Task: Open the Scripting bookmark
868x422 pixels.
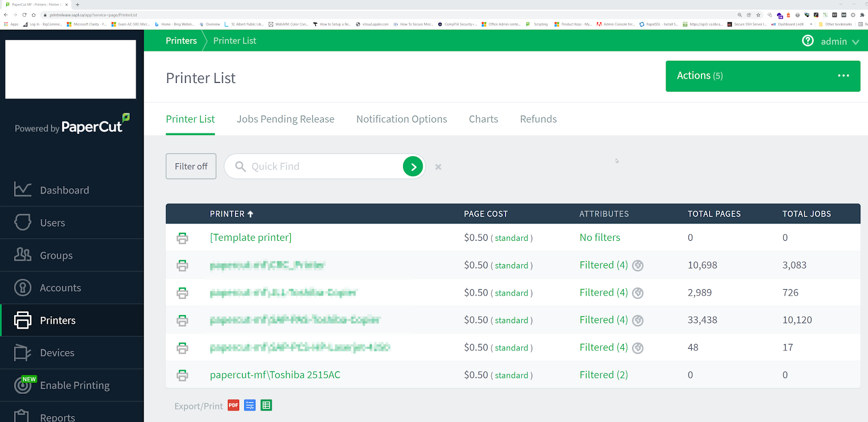Action: coord(537,24)
